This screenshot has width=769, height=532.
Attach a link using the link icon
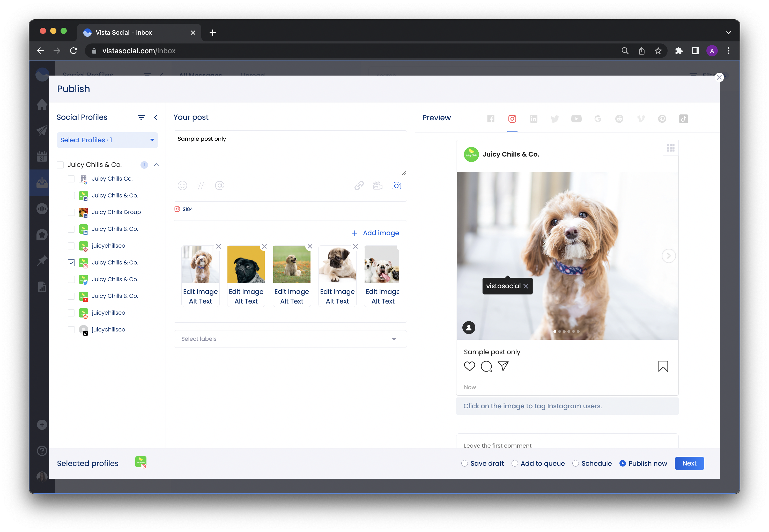click(359, 186)
